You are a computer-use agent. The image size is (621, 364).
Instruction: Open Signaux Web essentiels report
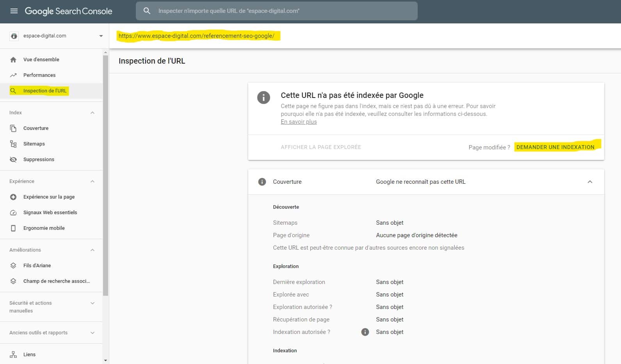[x=51, y=213]
